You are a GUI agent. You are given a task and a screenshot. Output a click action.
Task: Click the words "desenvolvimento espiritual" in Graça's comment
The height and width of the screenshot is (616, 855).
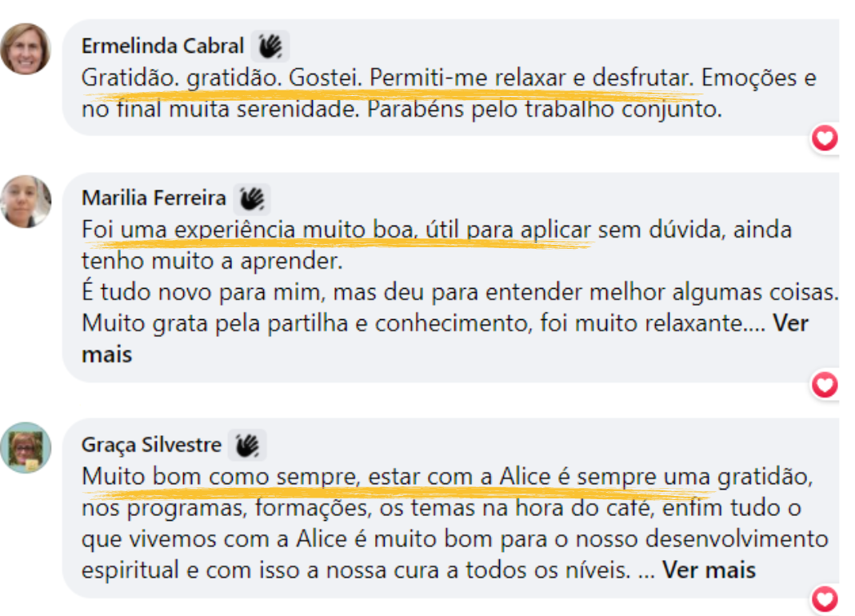pos(768,538)
